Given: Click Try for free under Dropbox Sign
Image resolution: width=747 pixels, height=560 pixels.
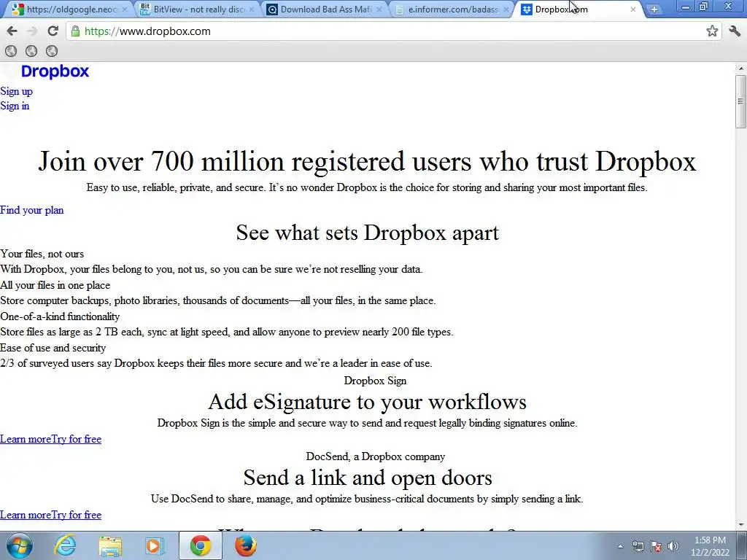Looking at the screenshot, I should point(76,439).
